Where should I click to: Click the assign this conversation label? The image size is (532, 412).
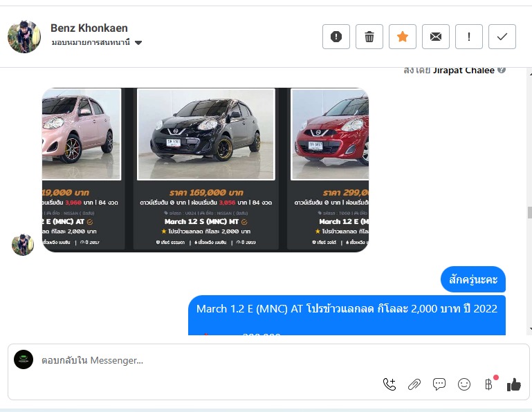pos(91,42)
